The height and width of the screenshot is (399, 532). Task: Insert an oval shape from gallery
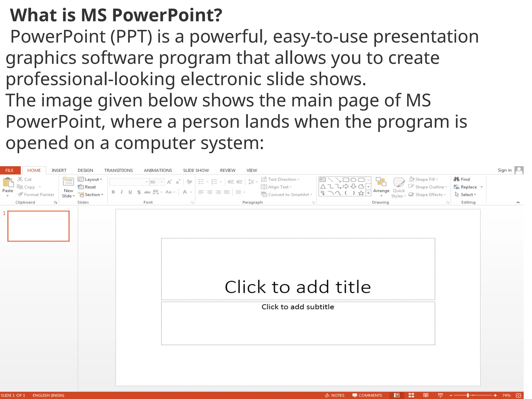pos(353,180)
